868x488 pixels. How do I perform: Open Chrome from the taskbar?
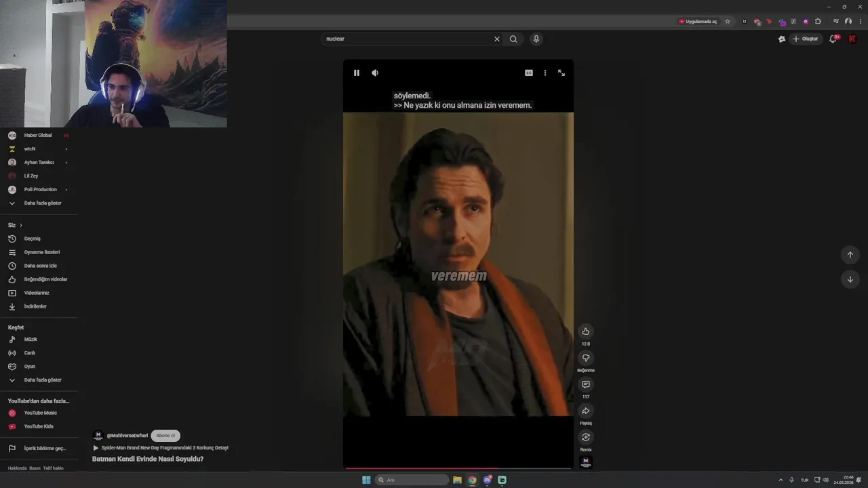tap(472, 480)
